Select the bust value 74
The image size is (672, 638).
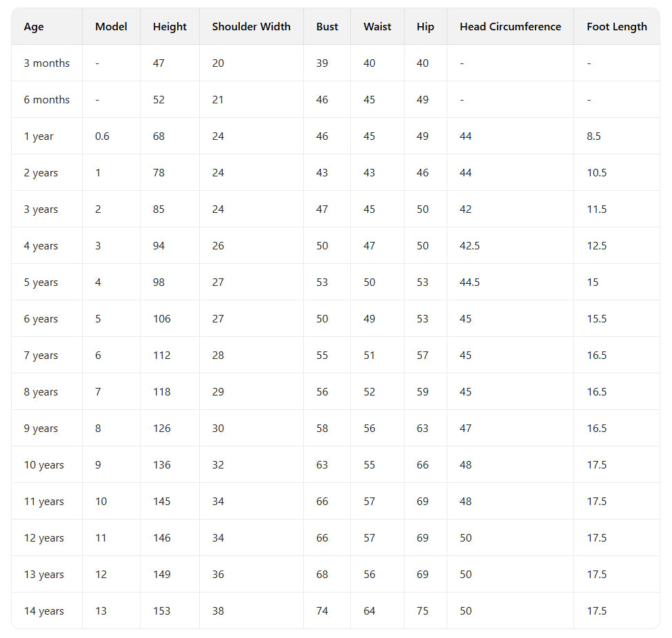click(x=323, y=611)
